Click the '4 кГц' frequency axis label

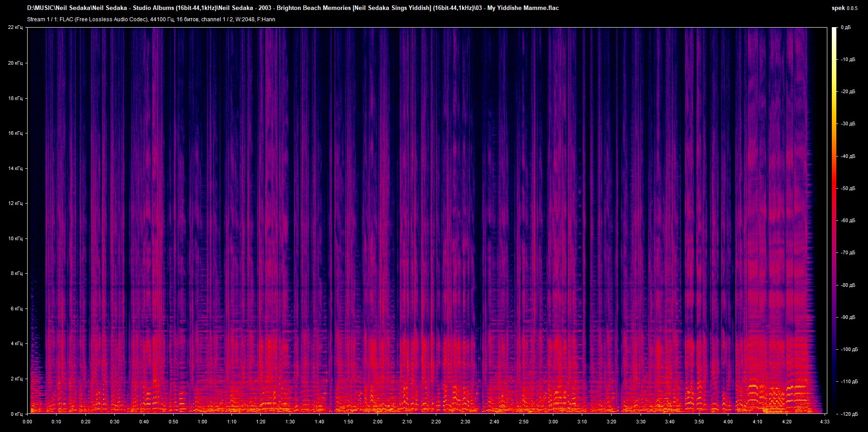[x=17, y=343]
